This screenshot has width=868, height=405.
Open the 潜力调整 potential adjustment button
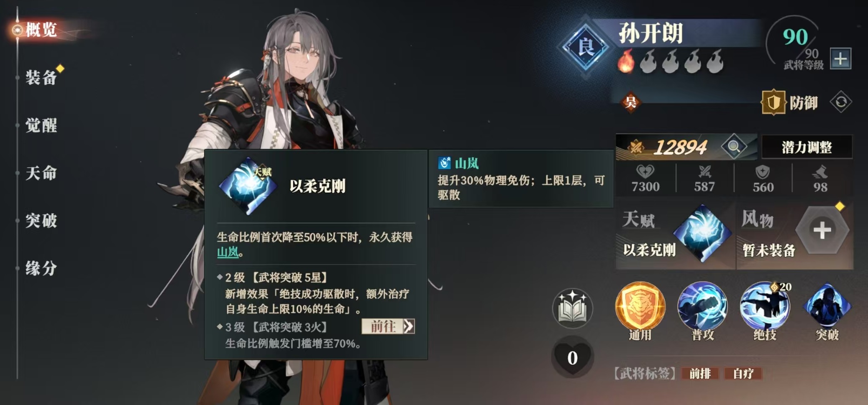[x=807, y=147]
